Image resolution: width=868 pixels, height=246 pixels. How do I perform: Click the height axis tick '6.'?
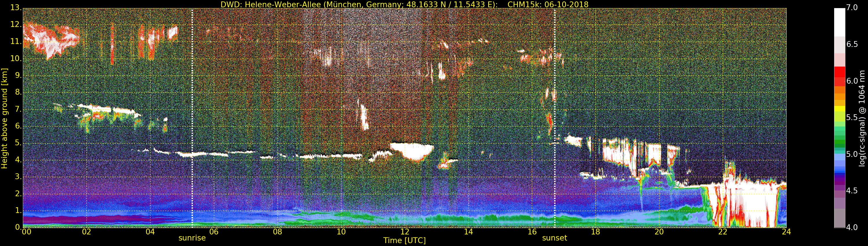click(18, 126)
